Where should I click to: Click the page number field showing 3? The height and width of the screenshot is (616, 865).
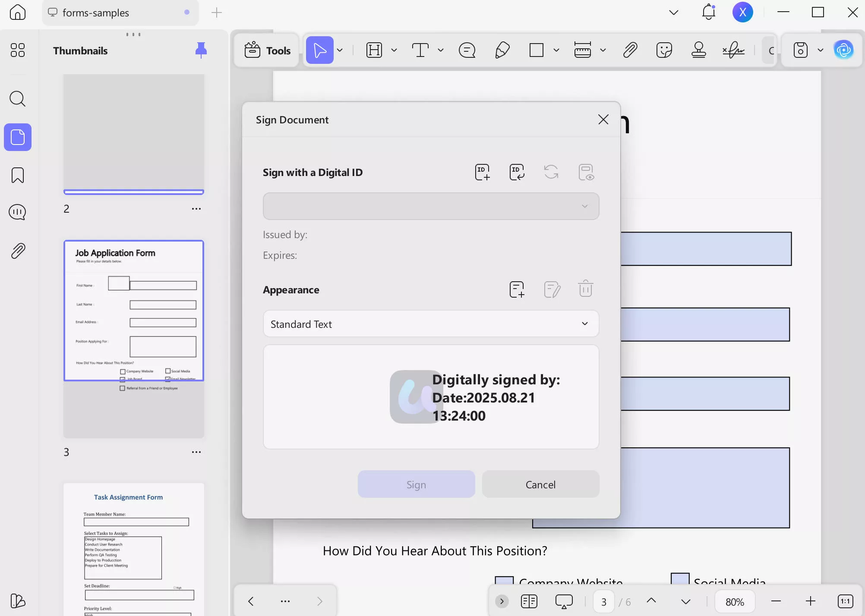click(603, 601)
